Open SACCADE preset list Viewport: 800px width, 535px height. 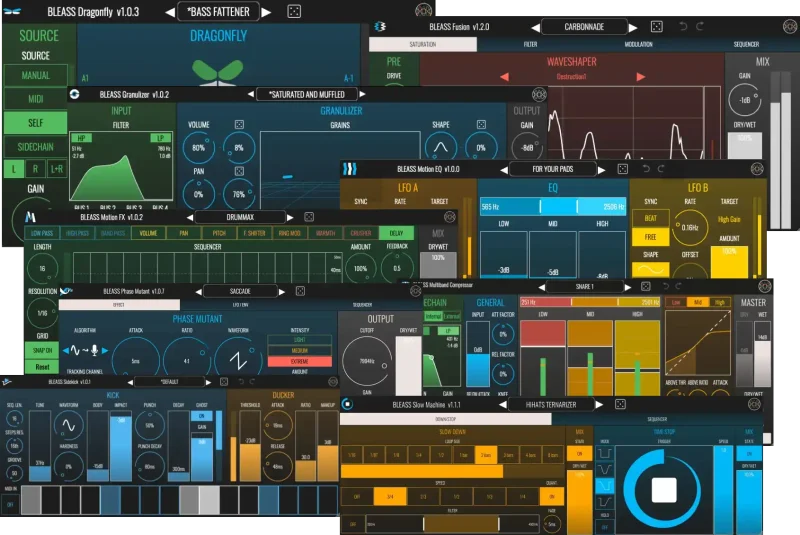click(x=240, y=291)
